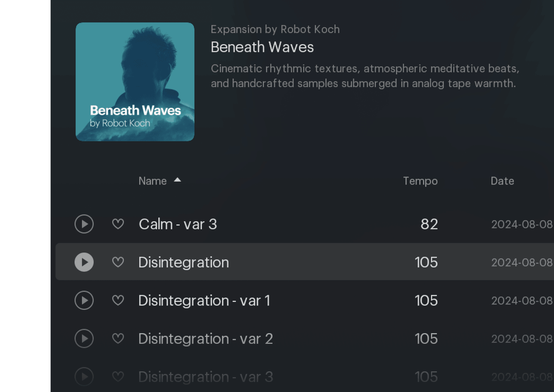Open Beneath Waves cover artwork
Viewport: 554px width, 392px height.
135,82
